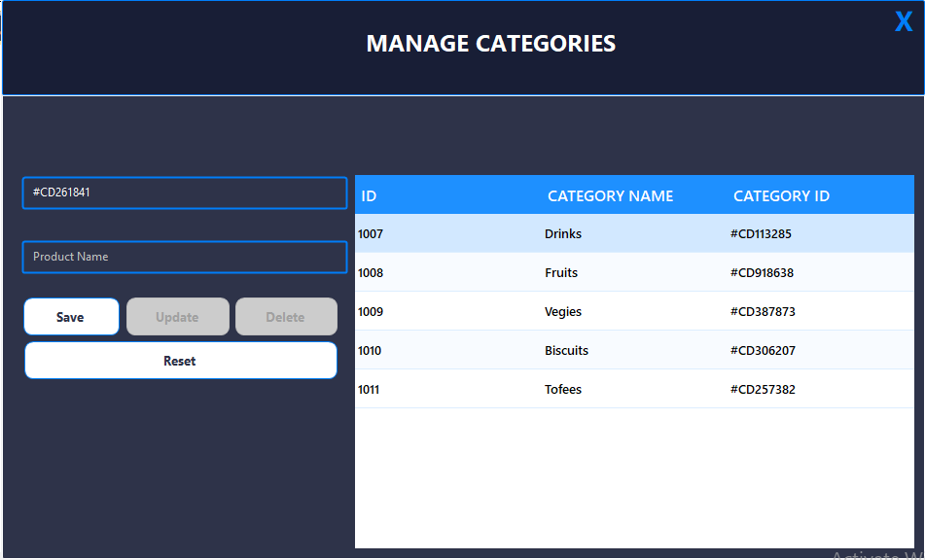Image resolution: width=925 pixels, height=560 pixels.
Task: Click the Save button
Action: point(71,316)
